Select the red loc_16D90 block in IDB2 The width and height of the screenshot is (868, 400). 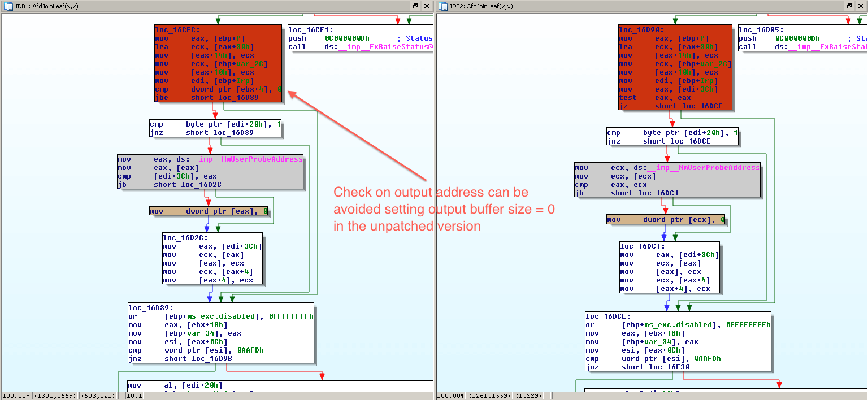click(675, 68)
